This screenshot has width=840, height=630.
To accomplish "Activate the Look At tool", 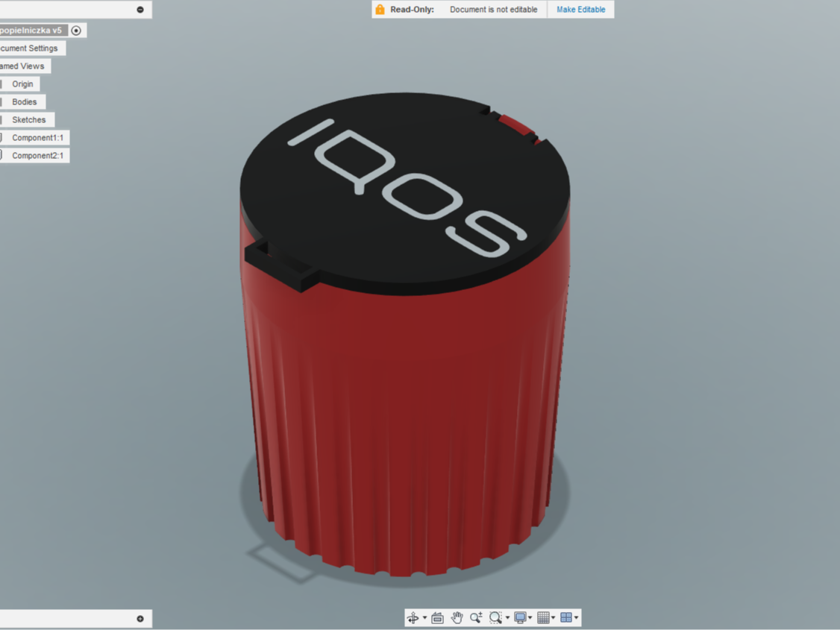I will tap(437, 617).
